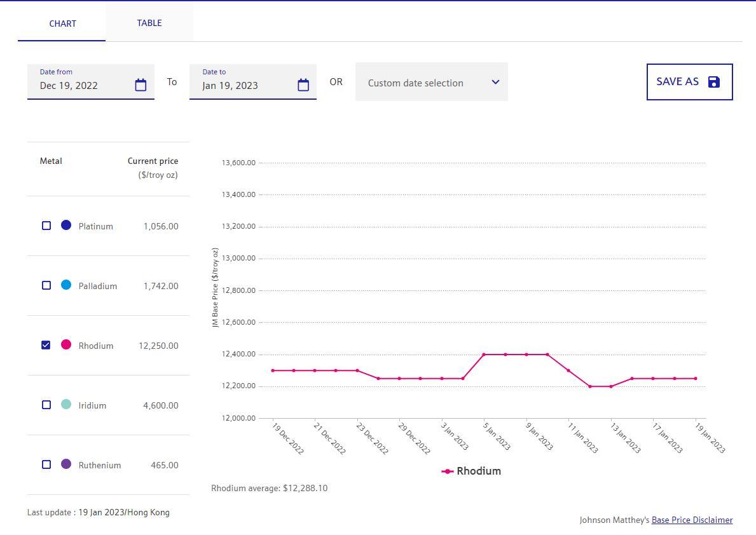Expand the Custom date selection dropdown

click(x=423, y=83)
